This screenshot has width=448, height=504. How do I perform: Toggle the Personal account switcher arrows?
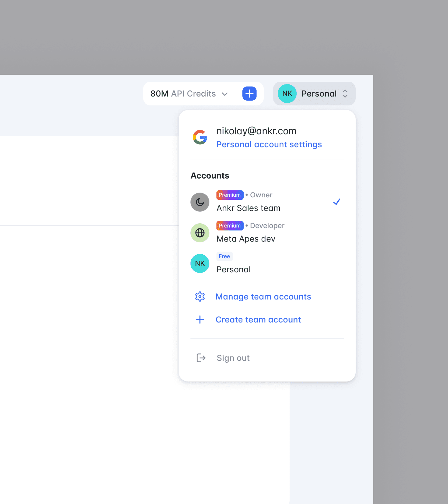click(345, 94)
